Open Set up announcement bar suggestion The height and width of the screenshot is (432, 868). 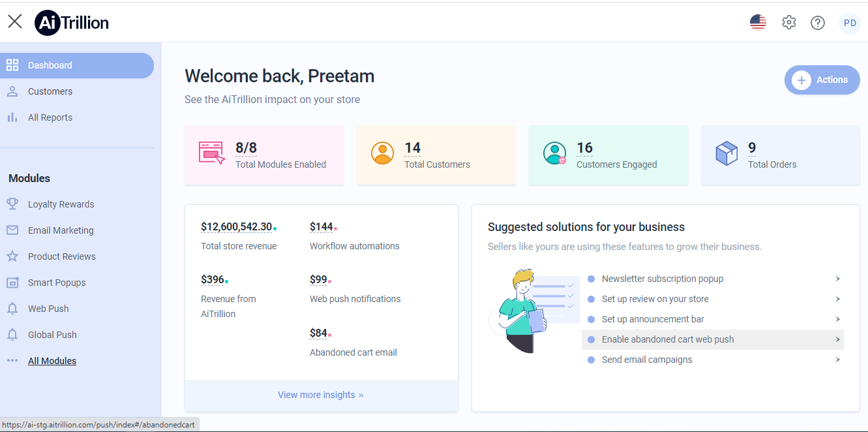[713, 319]
